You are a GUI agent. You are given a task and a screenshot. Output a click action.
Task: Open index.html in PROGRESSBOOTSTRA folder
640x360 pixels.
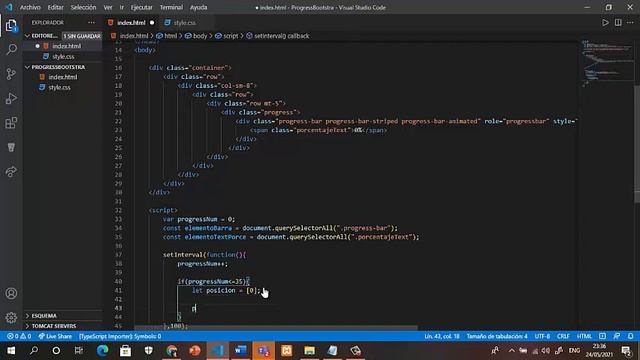(62, 77)
